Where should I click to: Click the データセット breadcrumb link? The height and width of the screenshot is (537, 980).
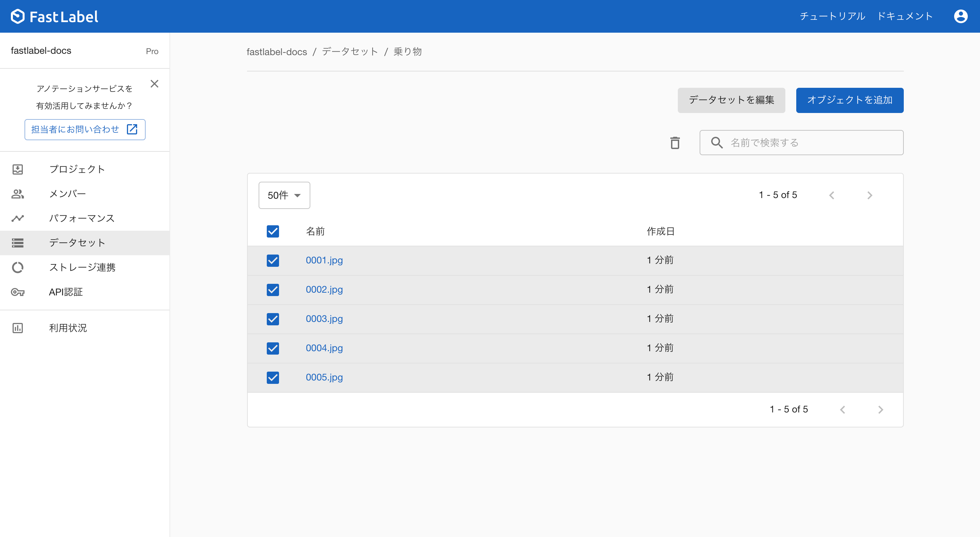click(349, 51)
